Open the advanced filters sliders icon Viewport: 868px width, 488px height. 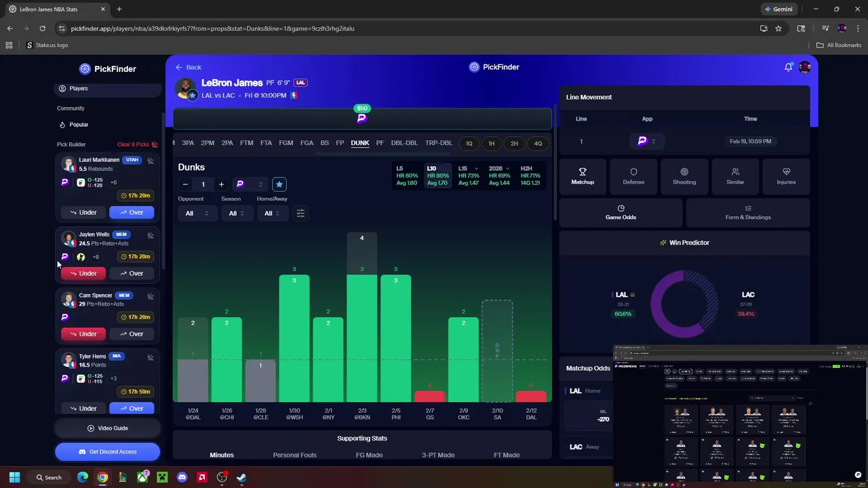(300, 213)
